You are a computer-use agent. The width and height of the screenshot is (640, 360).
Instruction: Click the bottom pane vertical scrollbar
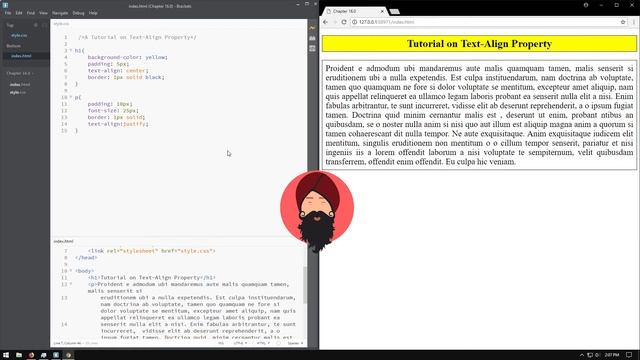pyautogui.click(x=305, y=285)
